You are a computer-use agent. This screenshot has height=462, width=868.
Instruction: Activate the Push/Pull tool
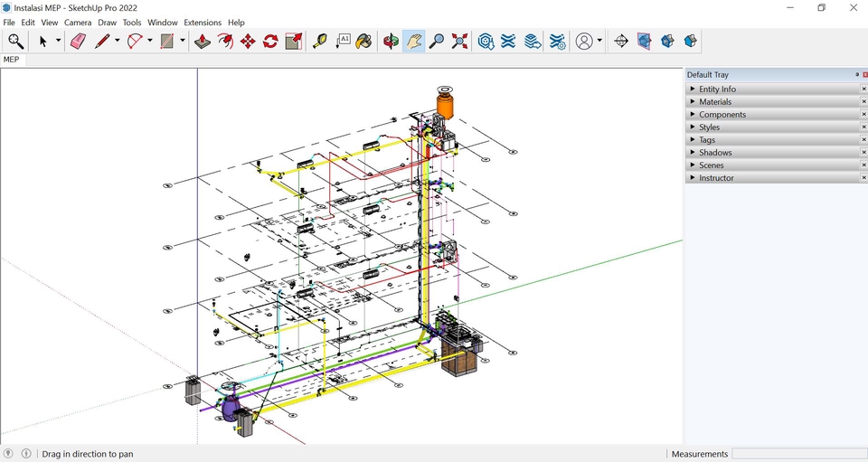pos(203,41)
